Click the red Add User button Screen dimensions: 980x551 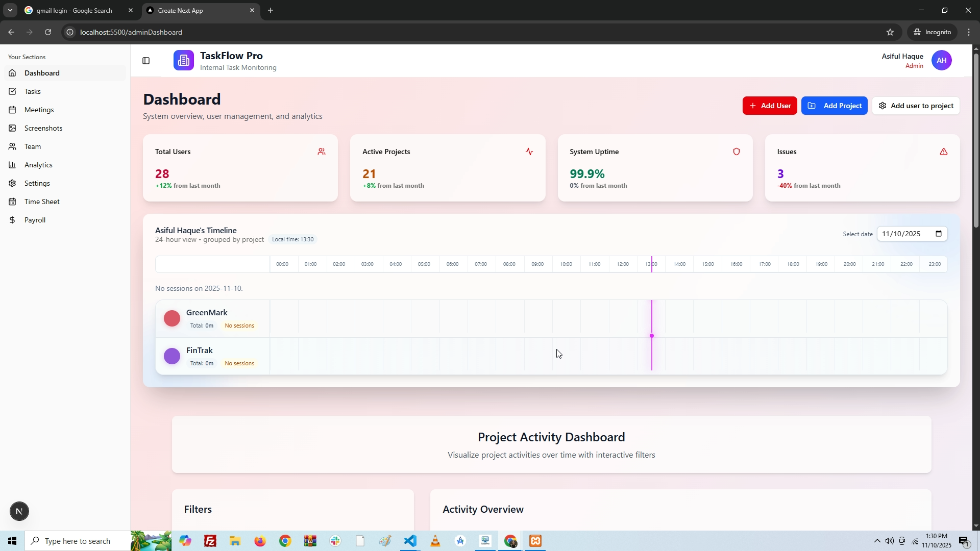point(769,106)
